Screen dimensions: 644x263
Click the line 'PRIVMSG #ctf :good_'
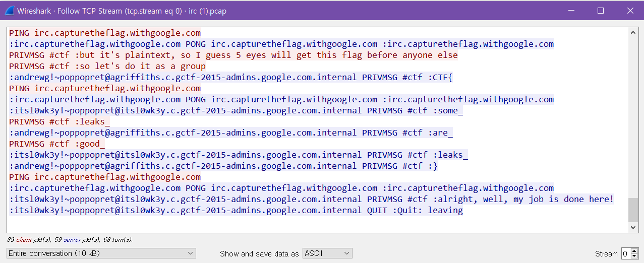(57, 144)
